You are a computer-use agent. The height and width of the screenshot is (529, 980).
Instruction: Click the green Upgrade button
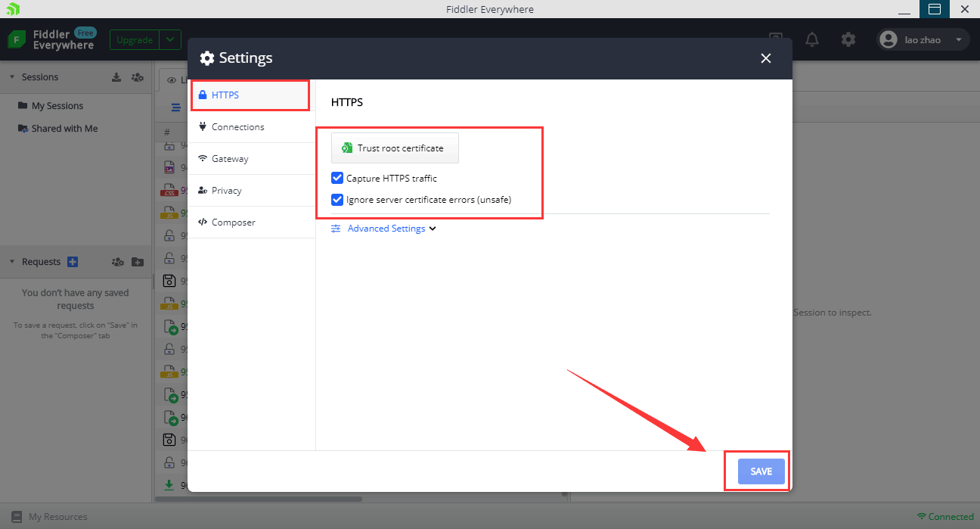135,39
